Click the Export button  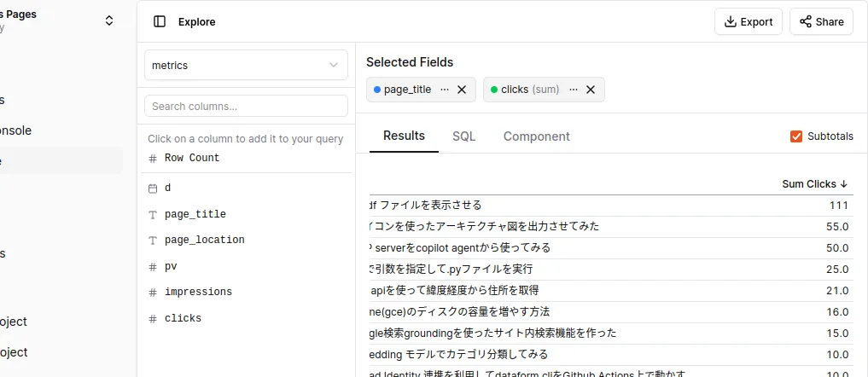point(749,21)
